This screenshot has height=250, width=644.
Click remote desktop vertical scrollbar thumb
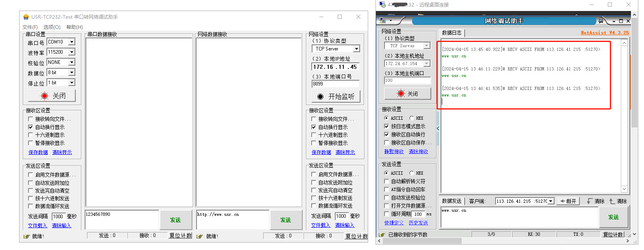pos(634,72)
